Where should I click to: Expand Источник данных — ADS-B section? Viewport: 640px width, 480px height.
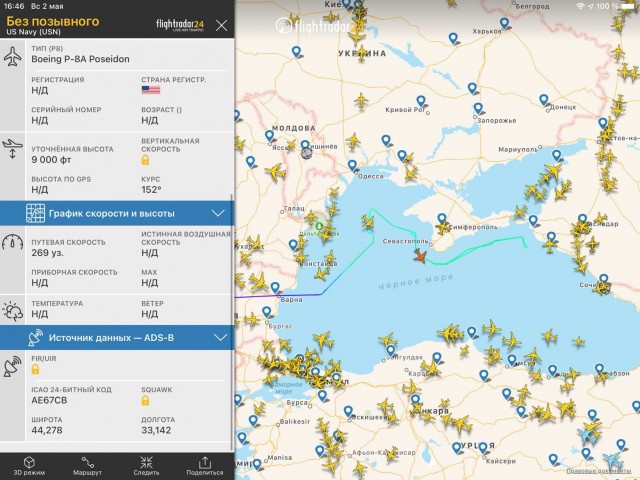tap(117, 338)
